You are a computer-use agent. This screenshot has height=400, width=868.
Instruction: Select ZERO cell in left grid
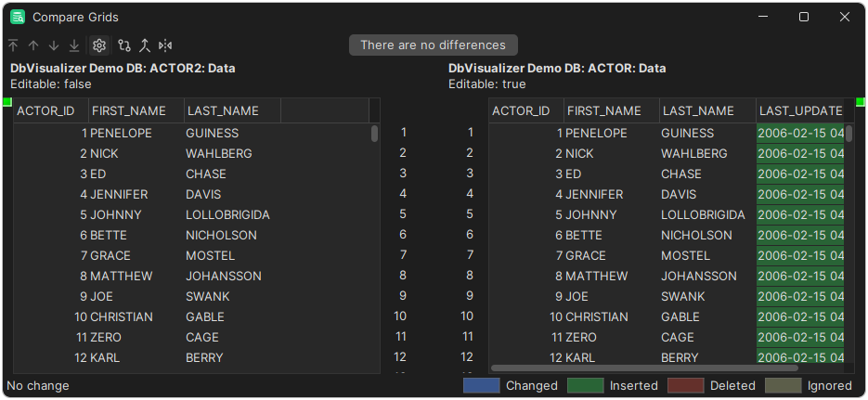[136, 338]
